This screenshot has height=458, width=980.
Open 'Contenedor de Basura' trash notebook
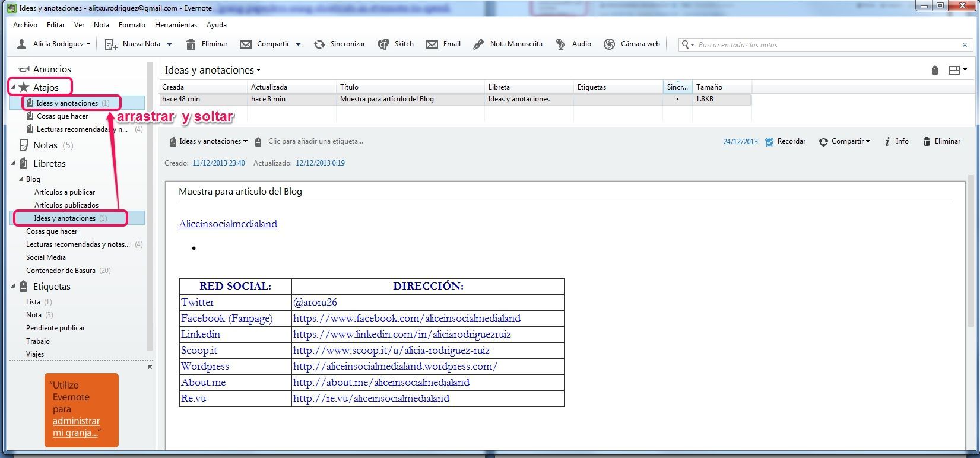tap(61, 271)
